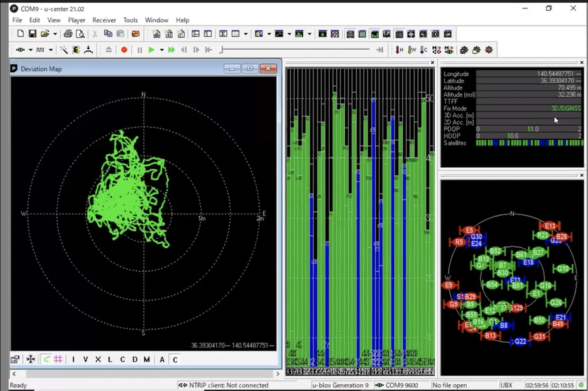Click the Save file icon
Image resolution: width=588 pixels, height=391 pixels.
click(x=32, y=34)
